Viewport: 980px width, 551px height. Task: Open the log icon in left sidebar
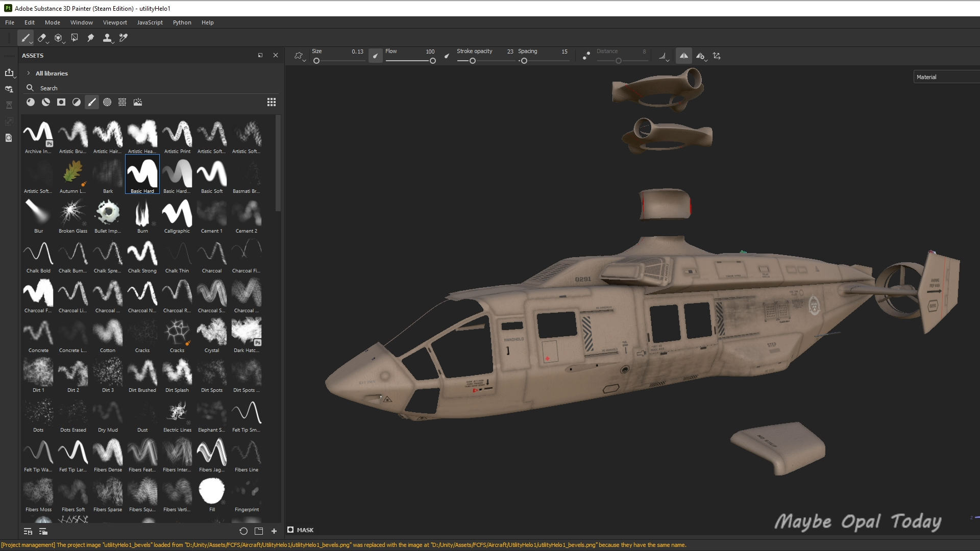click(x=9, y=138)
